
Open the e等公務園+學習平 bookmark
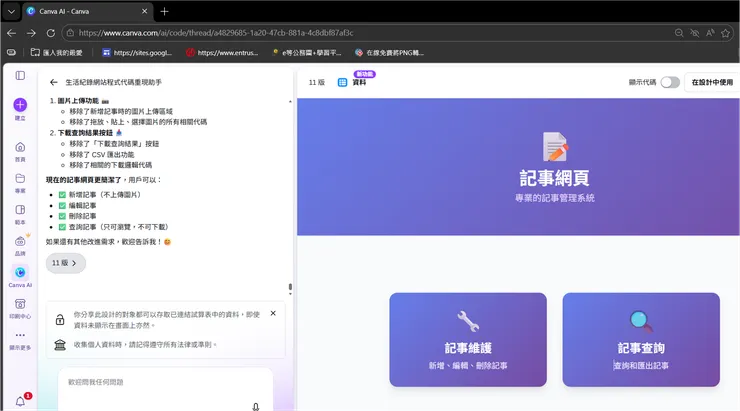coord(307,52)
